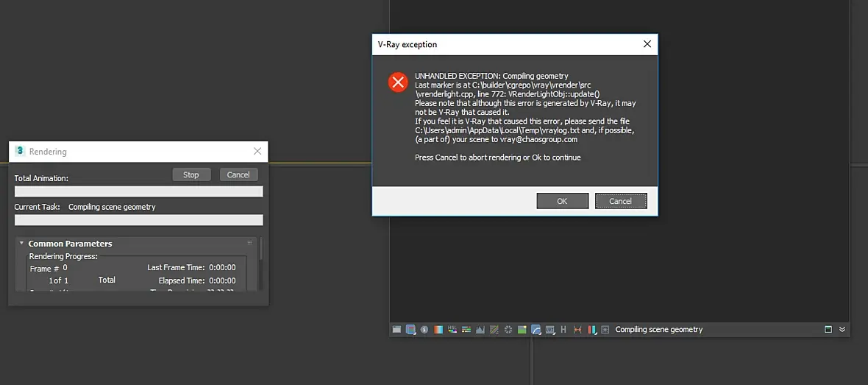Image resolution: width=868 pixels, height=385 pixels.
Task: Toggle the LUT icon in frame buffer bar
Action: 550,329
